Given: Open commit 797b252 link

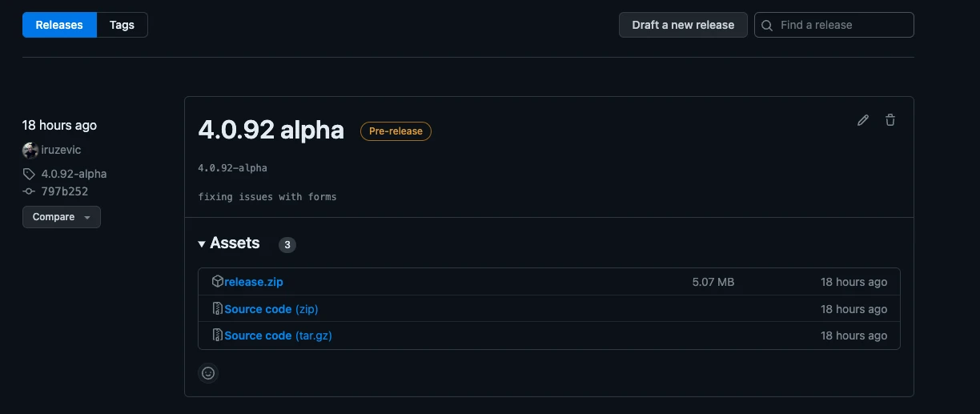Looking at the screenshot, I should coord(65,191).
